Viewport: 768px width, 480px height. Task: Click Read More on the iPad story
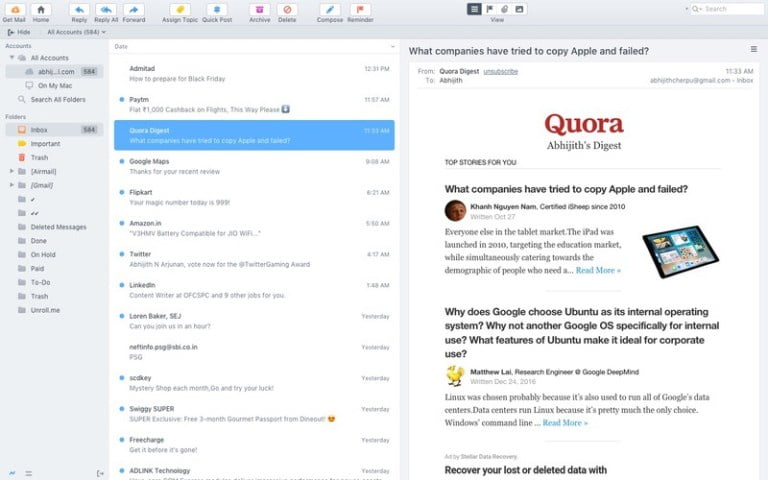(x=598, y=270)
